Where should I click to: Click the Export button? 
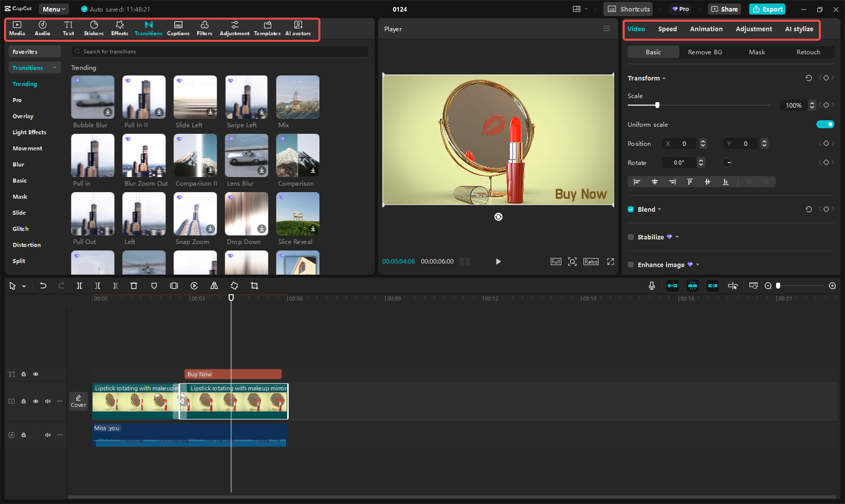(x=767, y=9)
